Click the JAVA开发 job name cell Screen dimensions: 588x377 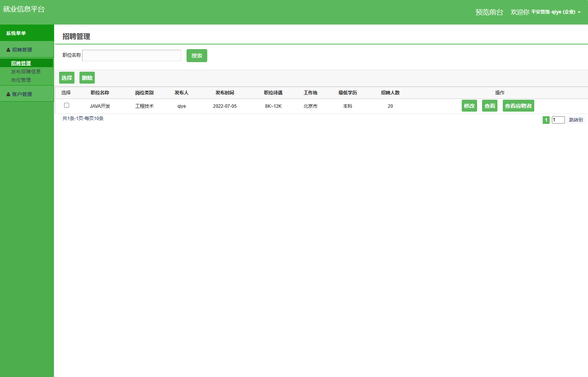[100, 106]
